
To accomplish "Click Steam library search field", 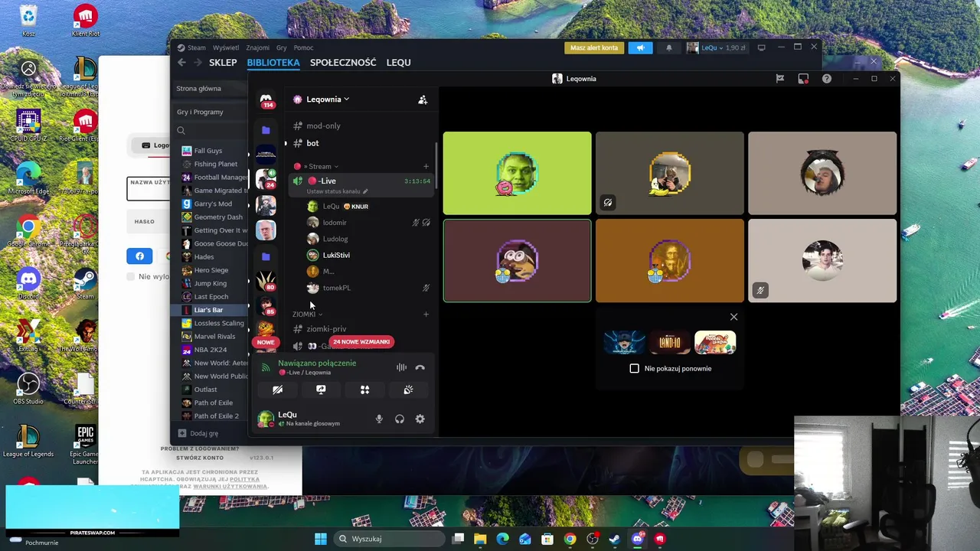I will click(x=211, y=131).
